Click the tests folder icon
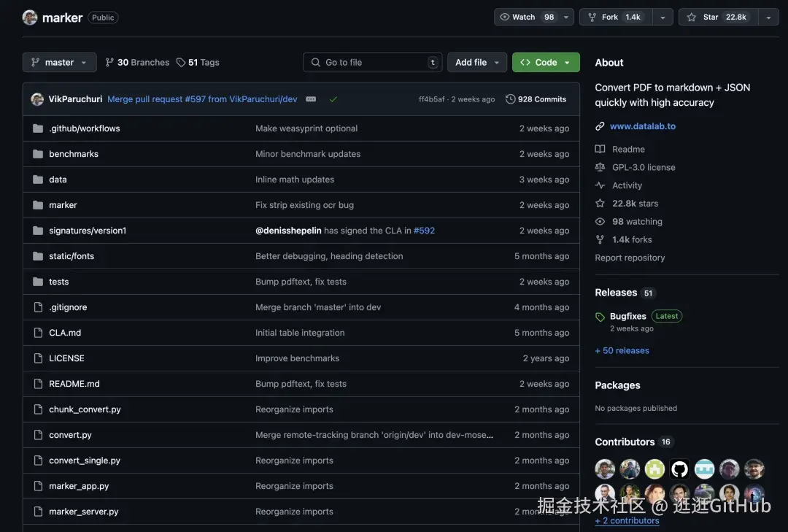The image size is (788, 532). [x=38, y=282]
